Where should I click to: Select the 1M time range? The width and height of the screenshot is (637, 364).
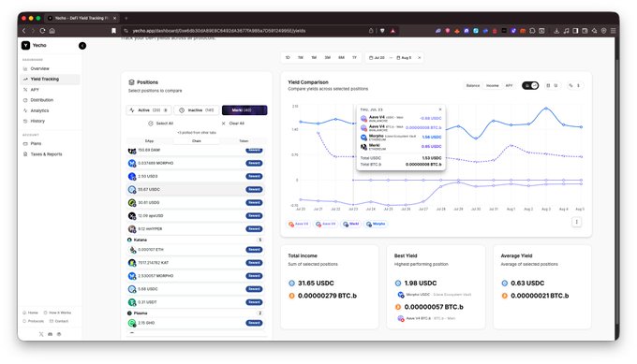314,58
